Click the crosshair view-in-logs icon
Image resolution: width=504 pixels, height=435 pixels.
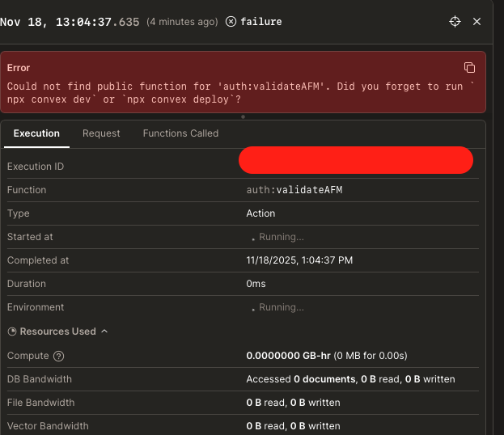click(x=455, y=22)
